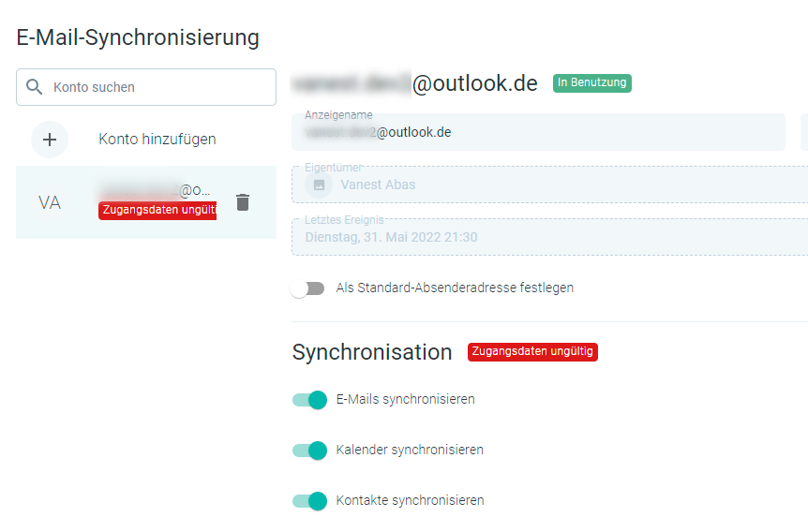Switch off Kontakte synchronisieren toggle

click(x=309, y=500)
